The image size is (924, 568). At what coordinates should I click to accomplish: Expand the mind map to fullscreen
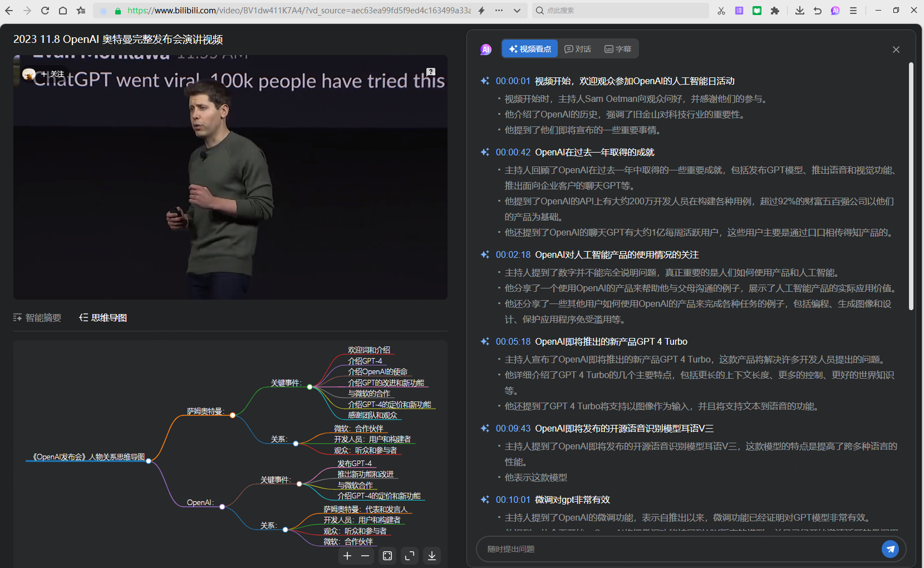(x=410, y=556)
